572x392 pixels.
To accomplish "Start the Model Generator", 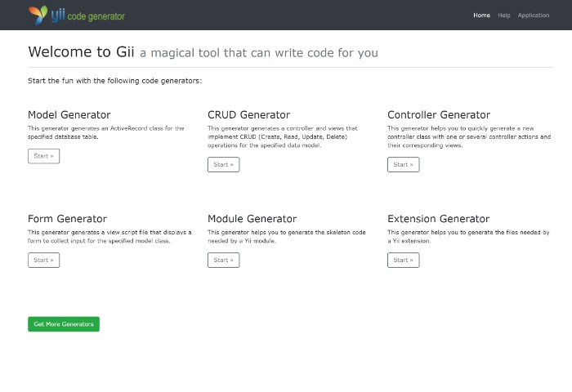I will (x=43, y=156).
